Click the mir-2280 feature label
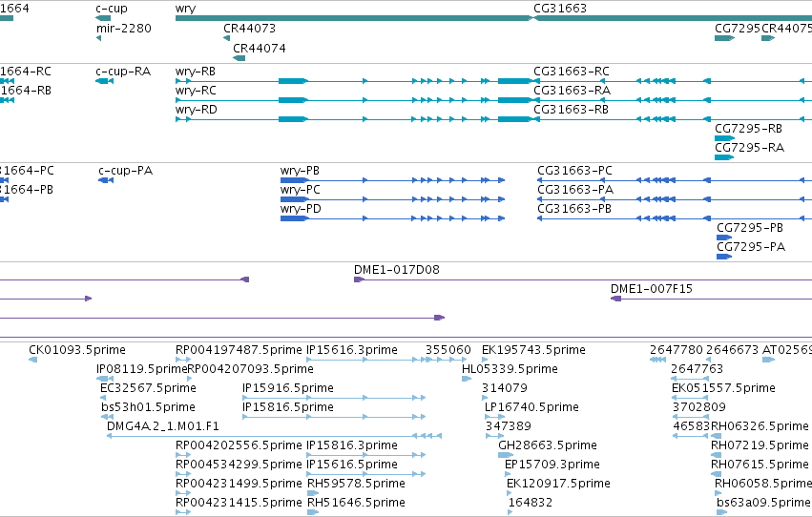Screen dimensions: 812x517 [x=124, y=28]
